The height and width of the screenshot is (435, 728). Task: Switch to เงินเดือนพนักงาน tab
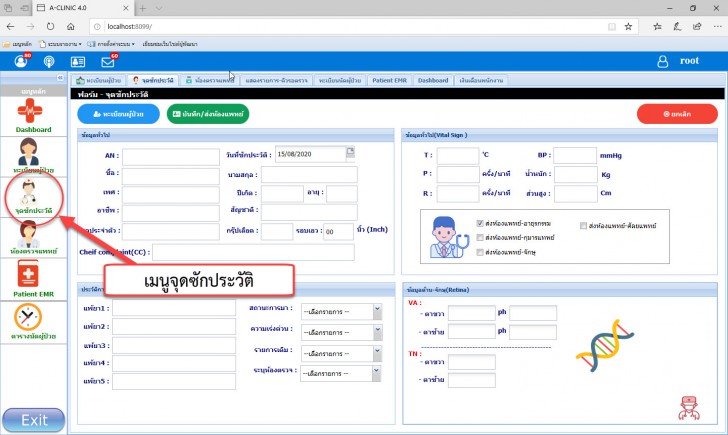[481, 80]
